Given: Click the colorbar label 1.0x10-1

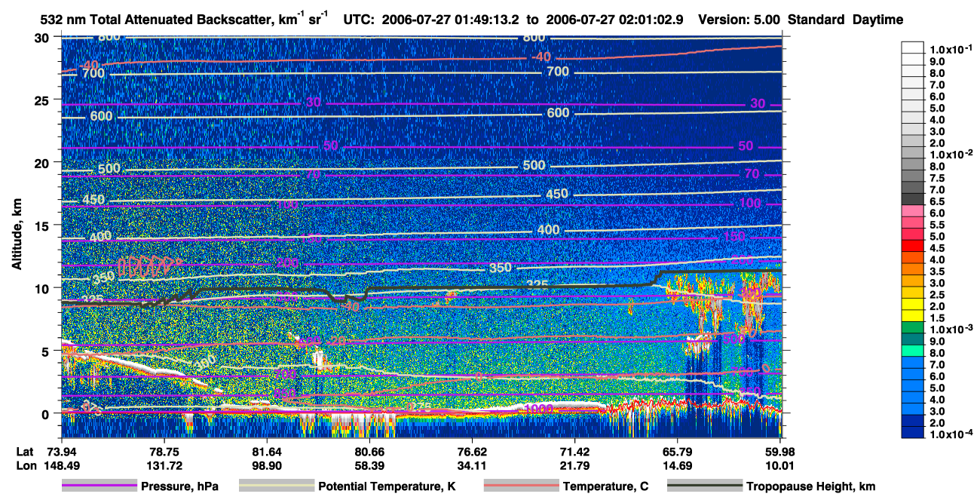Looking at the screenshot, I should pos(950,49).
